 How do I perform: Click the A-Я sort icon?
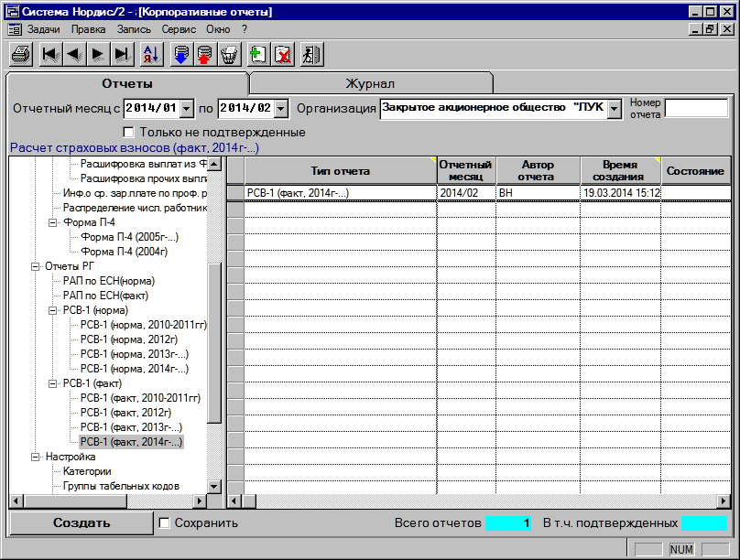coord(151,54)
